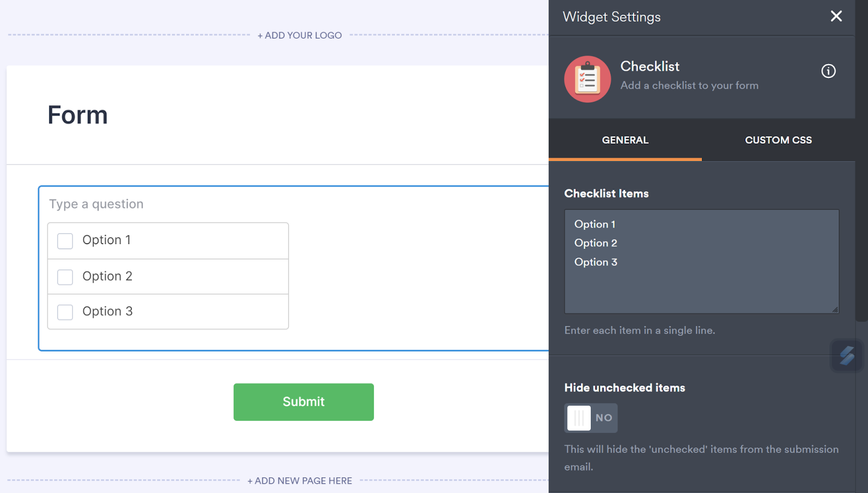Click the Widget Settings panel title
The height and width of the screenshot is (493, 868).
tap(611, 17)
